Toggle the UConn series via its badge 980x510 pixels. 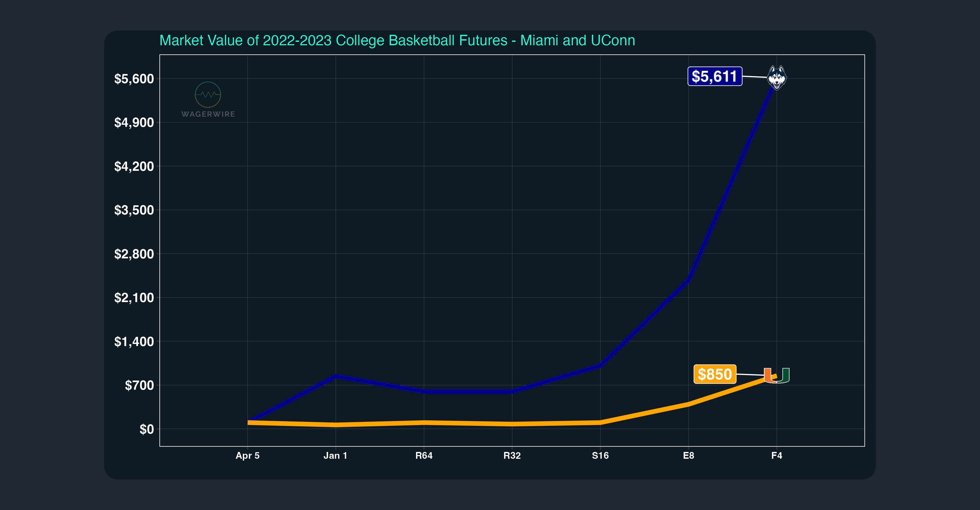715,77
